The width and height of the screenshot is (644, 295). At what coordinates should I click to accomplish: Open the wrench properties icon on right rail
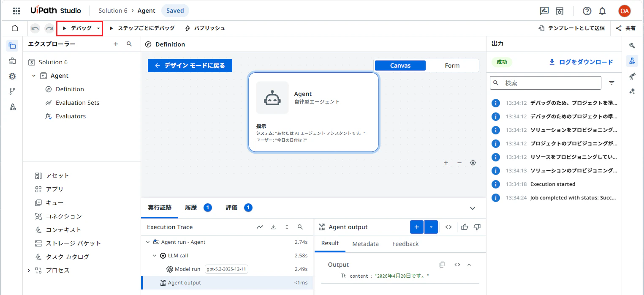click(x=632, y=46)
